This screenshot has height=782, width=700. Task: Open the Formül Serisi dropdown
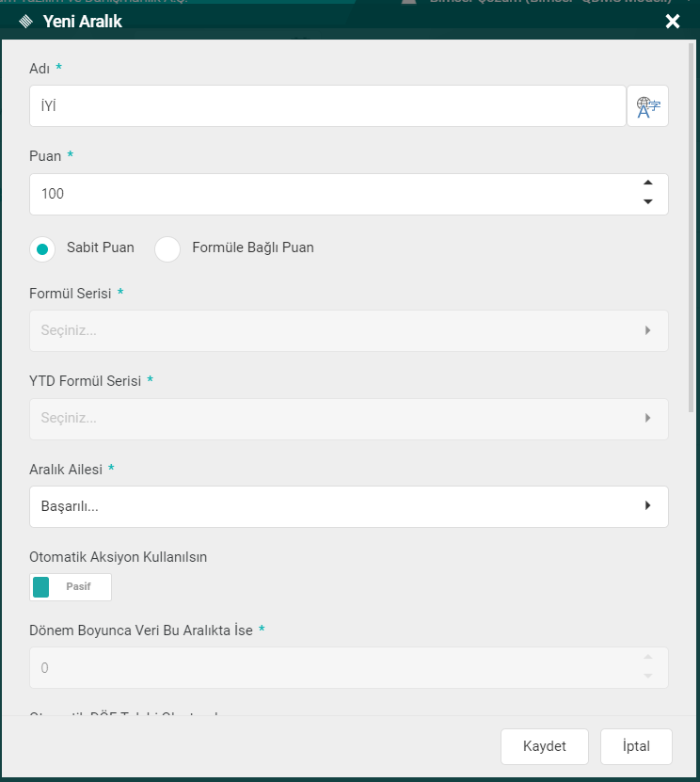[339, 331]
